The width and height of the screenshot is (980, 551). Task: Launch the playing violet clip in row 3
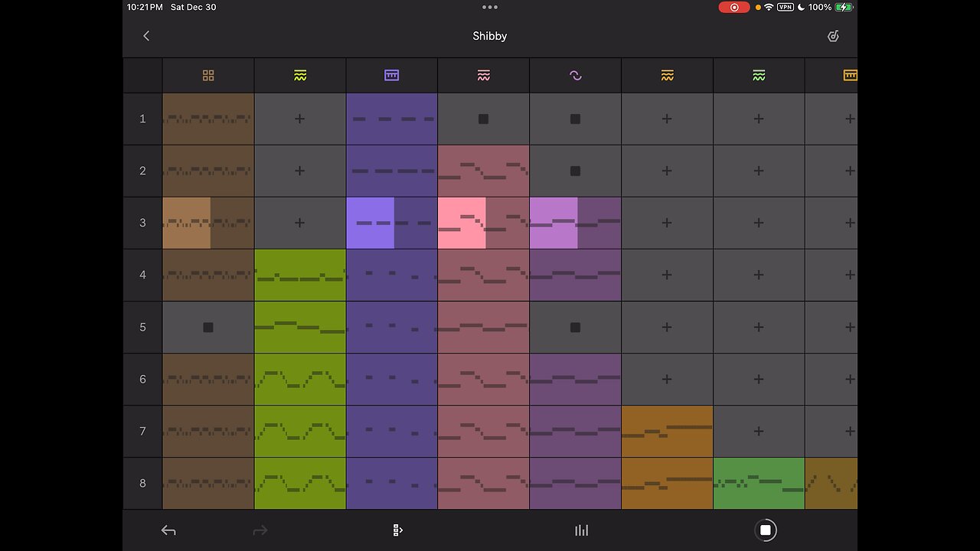coord(576,223)
